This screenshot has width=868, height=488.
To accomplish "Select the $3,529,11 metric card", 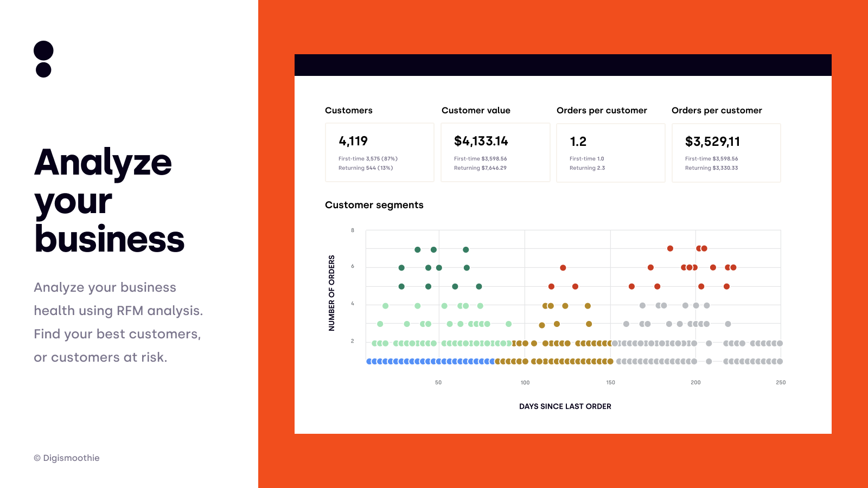I will 726,152.
